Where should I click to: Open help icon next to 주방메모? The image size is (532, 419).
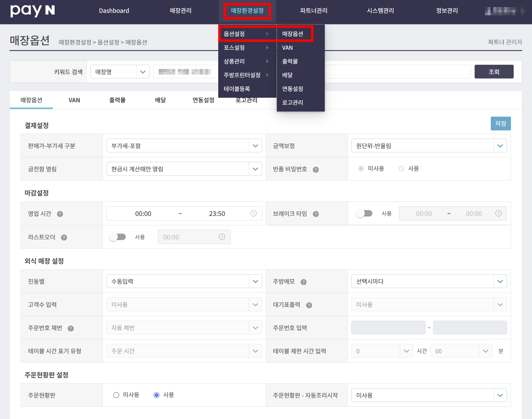coord(304,282)
